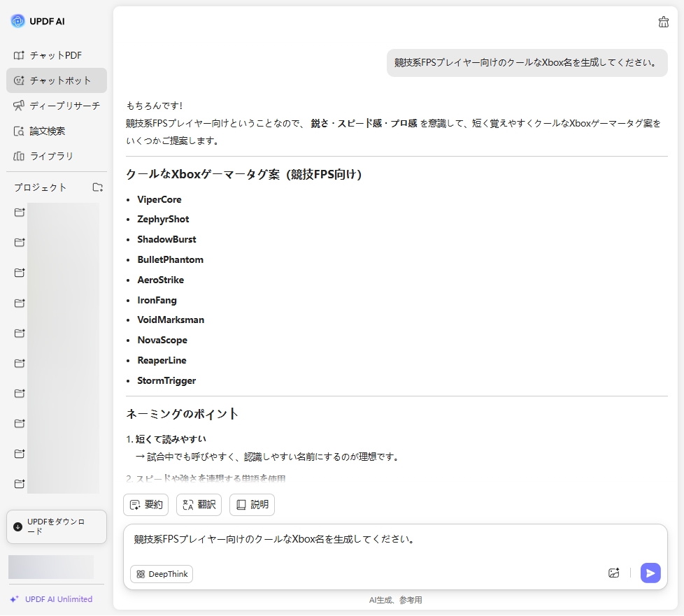Send the message with the purple arrow button

pyautogui.click(x=650, y=573)
